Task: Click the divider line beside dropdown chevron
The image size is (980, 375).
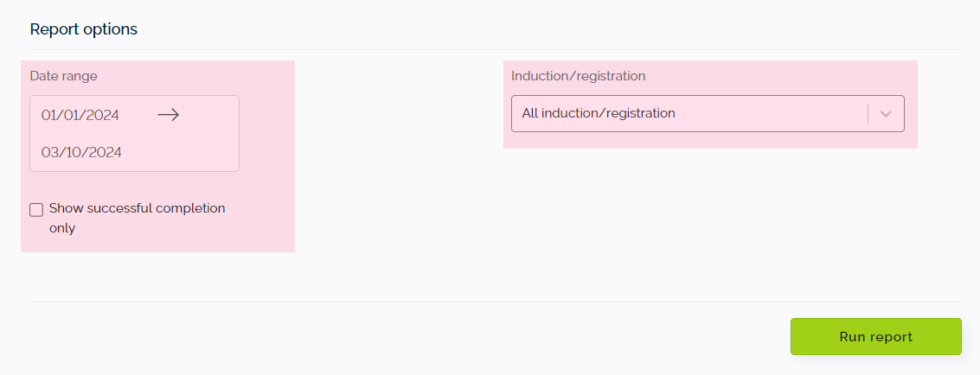Action: coord(868,113)
